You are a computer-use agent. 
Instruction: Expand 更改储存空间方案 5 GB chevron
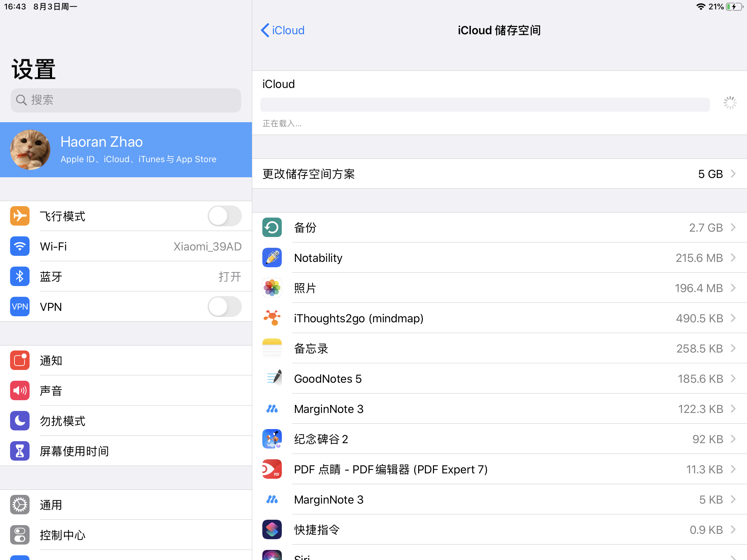(x=733, y=174)
